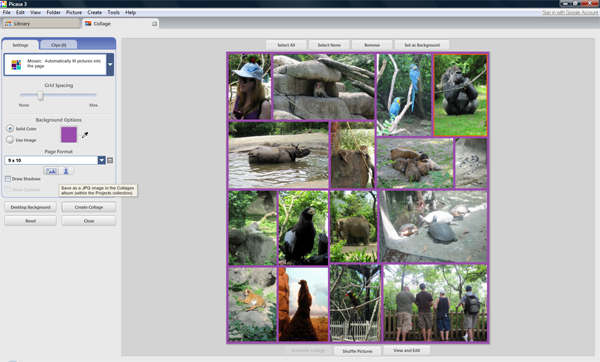Click the Create Collage button
Screen dimensions: 600x362
[x=89, y=207]
